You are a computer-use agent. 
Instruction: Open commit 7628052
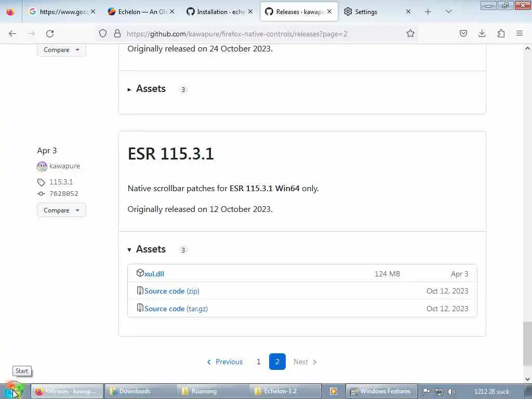[64, 193]
